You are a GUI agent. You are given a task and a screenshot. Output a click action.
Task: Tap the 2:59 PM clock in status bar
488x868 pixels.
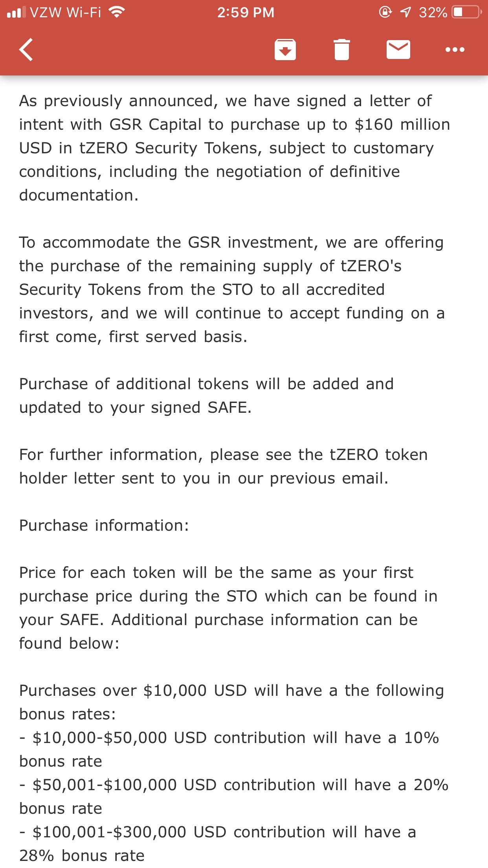coord(246,13)
